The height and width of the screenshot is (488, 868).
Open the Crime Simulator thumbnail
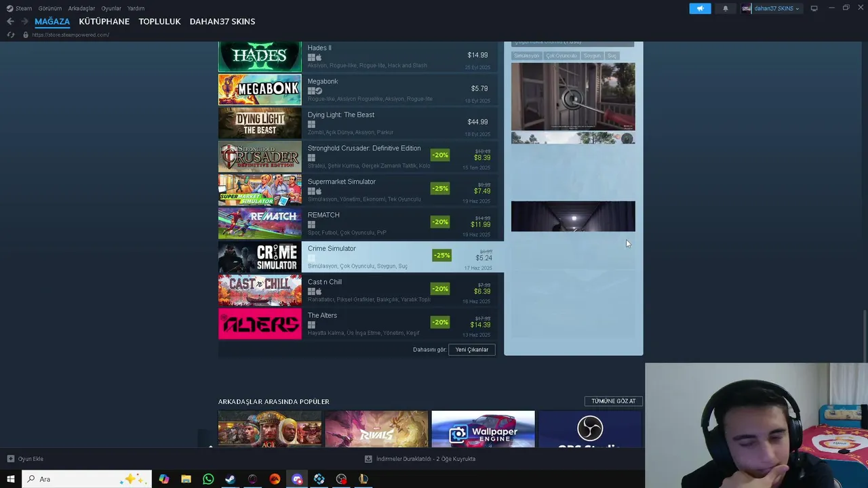coord(260,257)
